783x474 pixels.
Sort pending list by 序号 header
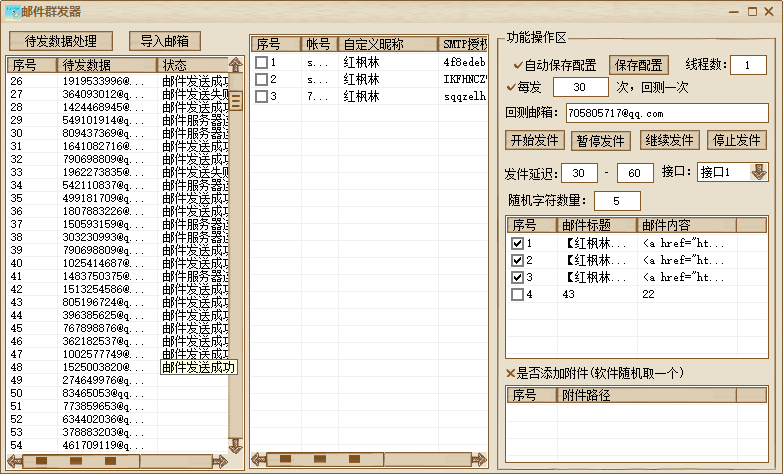point(32,65)
